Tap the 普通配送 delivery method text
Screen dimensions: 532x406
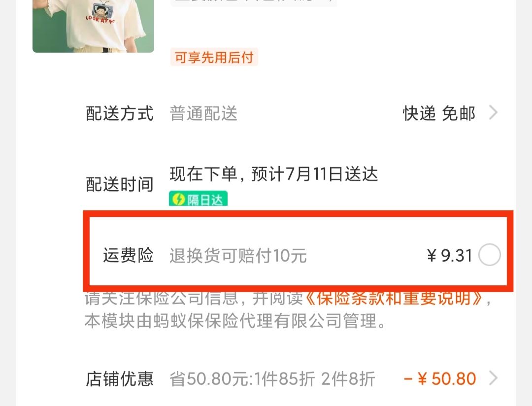pyautogui.click(x=203, y=113)
